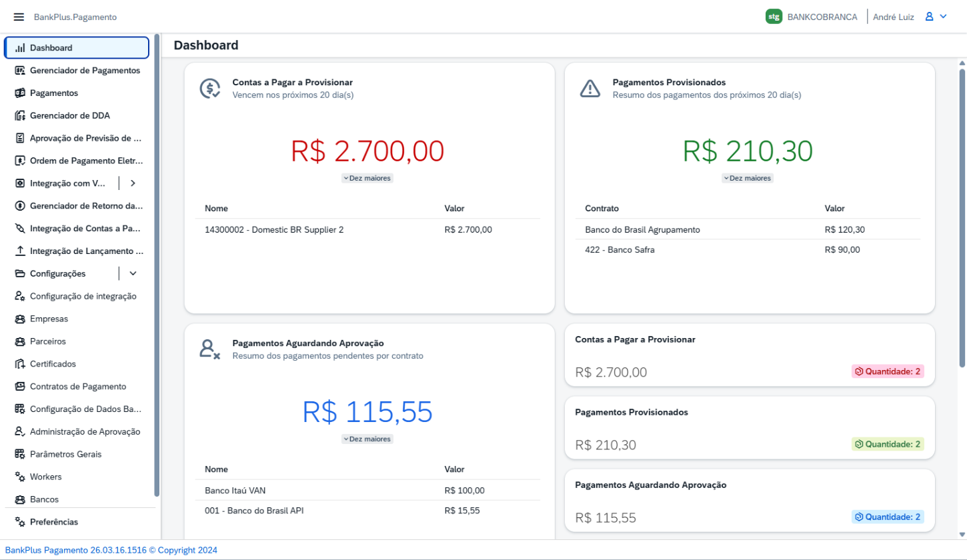Select the 422 - Banco Safra row
The image size is (967, 560).
[x=748, y=250]
